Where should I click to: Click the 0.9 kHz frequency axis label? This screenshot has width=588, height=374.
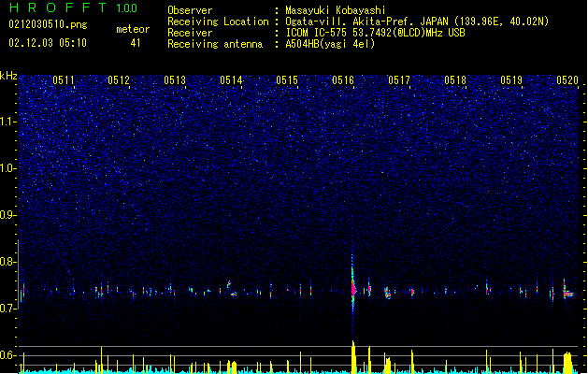8,215
